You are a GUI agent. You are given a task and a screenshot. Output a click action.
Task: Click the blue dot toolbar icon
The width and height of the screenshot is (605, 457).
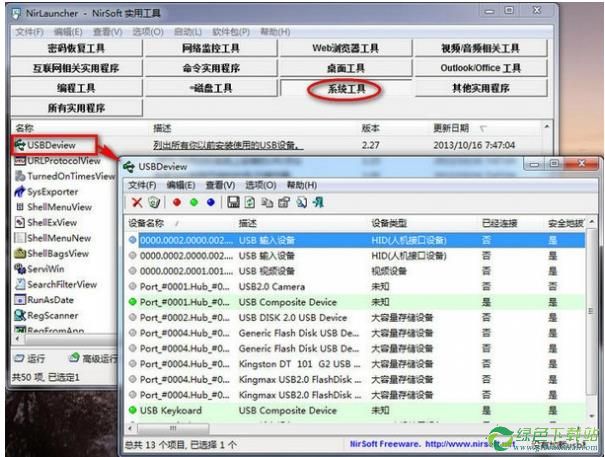coord(210,202)
